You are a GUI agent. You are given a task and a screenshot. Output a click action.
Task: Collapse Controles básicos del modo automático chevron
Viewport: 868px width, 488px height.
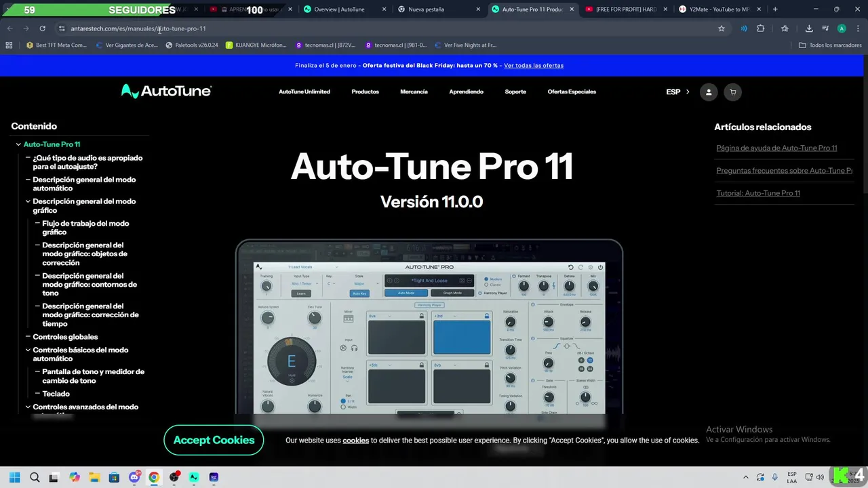[x=28, y=350]
